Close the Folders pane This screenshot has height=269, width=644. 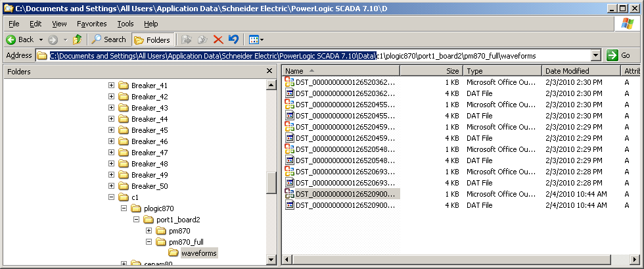[269, 71]
